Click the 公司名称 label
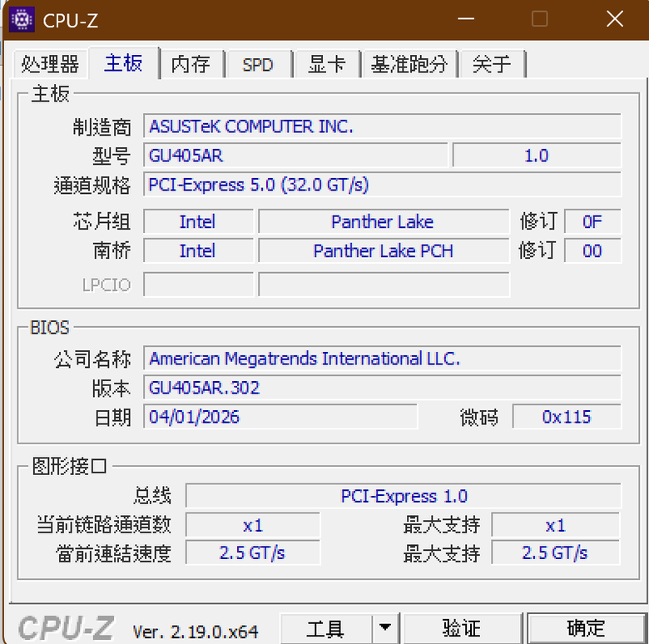 92,359
